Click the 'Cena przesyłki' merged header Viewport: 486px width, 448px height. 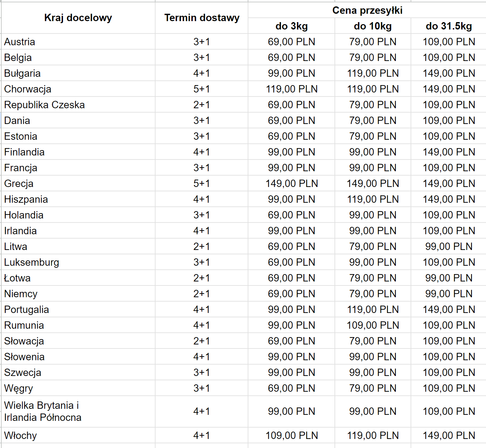(x=367, y=10)
